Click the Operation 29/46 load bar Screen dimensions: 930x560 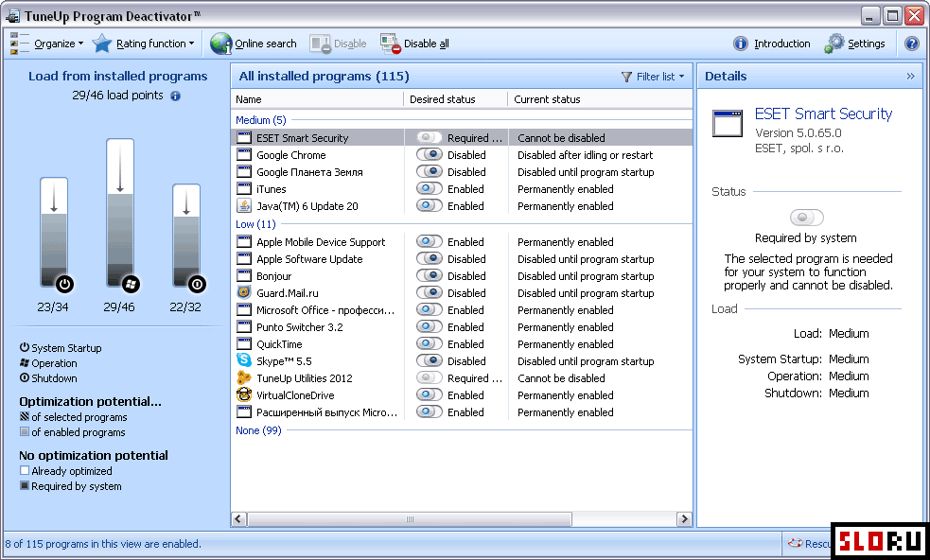click(x=120, y=213)
